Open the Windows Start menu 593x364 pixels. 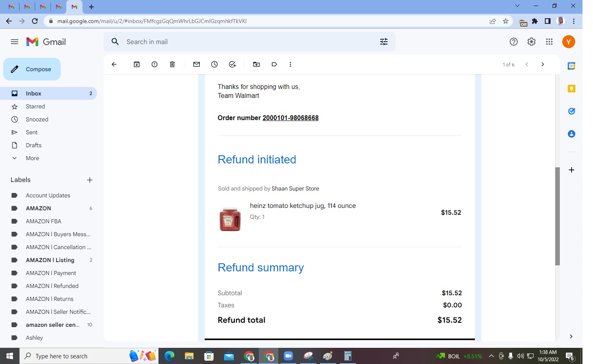[10, 356]
